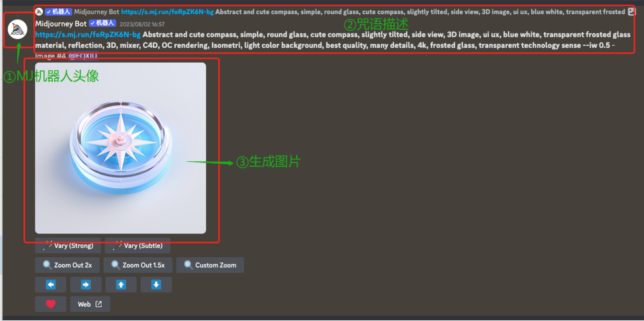Click the Midjourney Bot sailboat avatar
Image resolution: width=644 pixels, height=321 pixels.
click(x=17, y=29)
